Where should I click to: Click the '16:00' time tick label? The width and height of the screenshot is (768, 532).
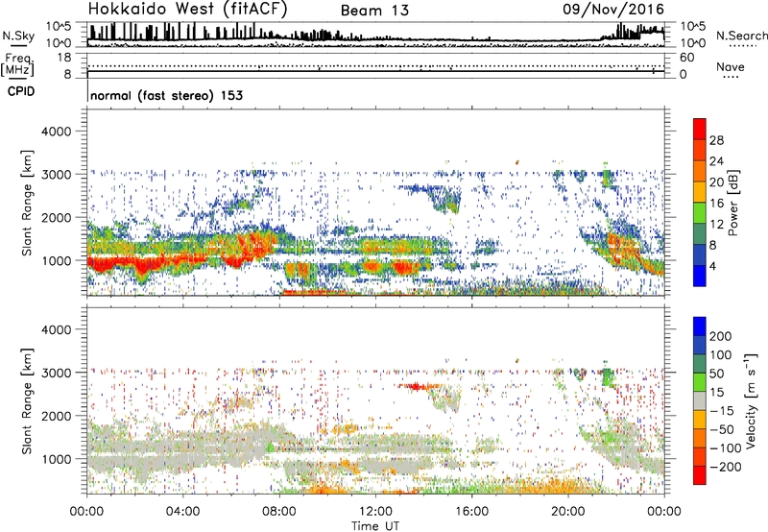click(471, 512)
